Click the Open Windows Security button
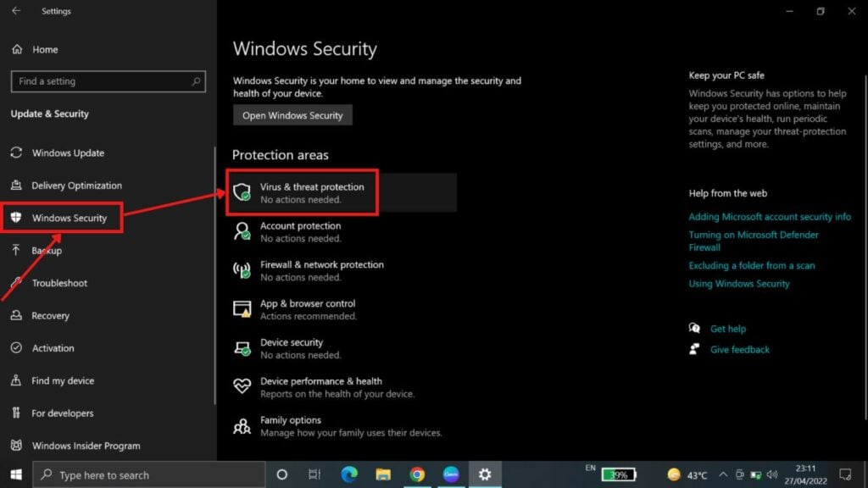The height and width of the screenshot is (488, 868). click(x=292, y=115)
